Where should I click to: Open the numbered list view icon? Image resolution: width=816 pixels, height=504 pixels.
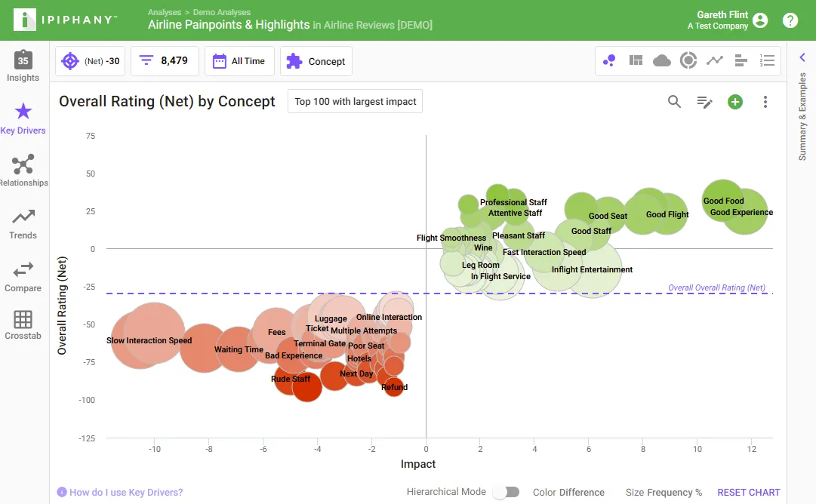click(x=767, y=61)
